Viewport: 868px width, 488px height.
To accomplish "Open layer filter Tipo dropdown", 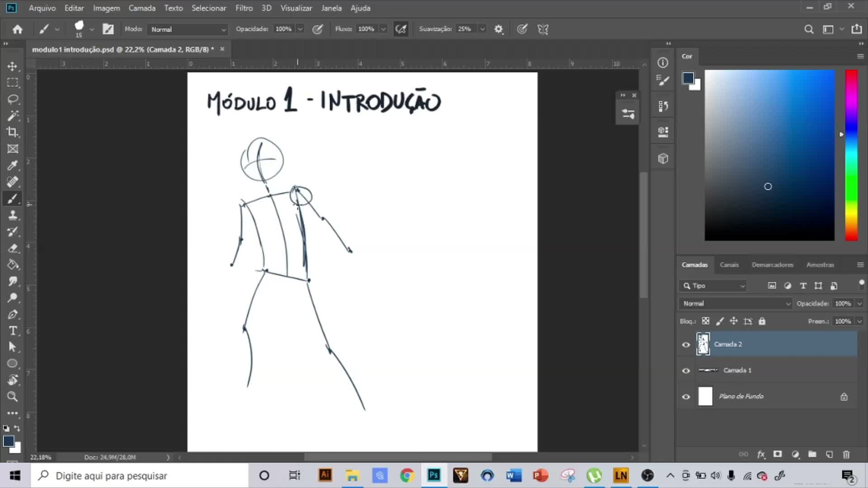I will [x=713, y=286].
